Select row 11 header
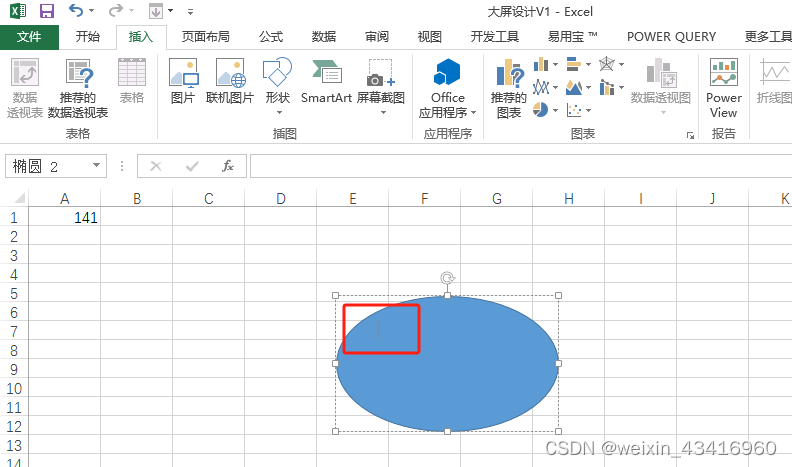792x467 pixels. point(14,407)
